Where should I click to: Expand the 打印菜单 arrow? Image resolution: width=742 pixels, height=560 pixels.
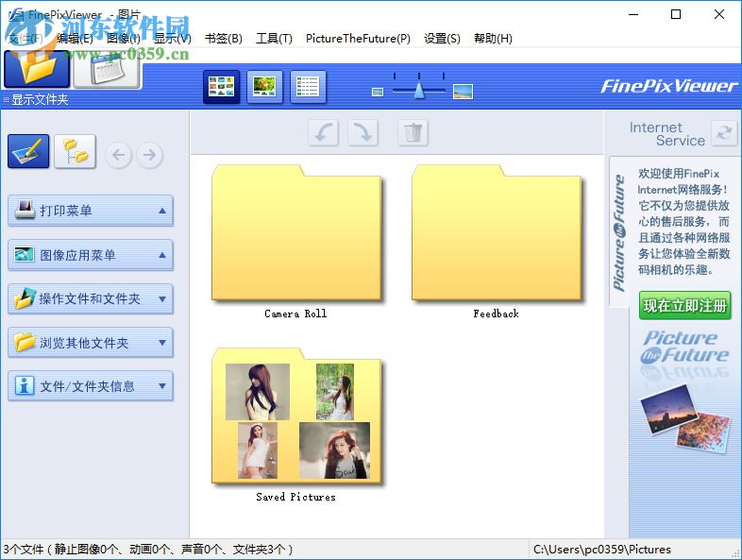click(x=162, y=211)
